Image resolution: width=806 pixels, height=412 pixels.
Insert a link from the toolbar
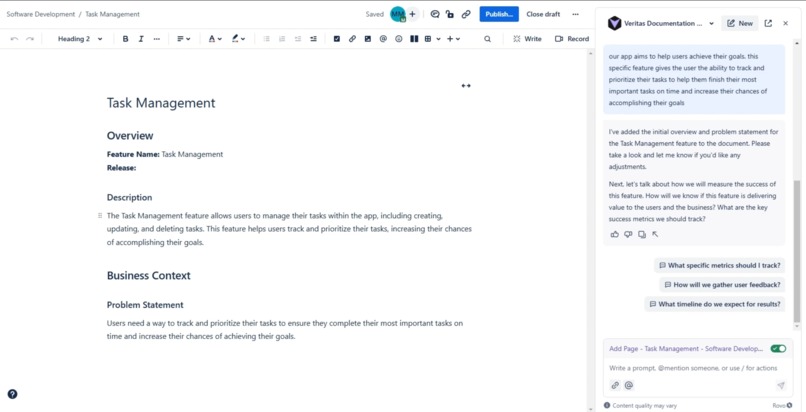[x=352, y=39]
